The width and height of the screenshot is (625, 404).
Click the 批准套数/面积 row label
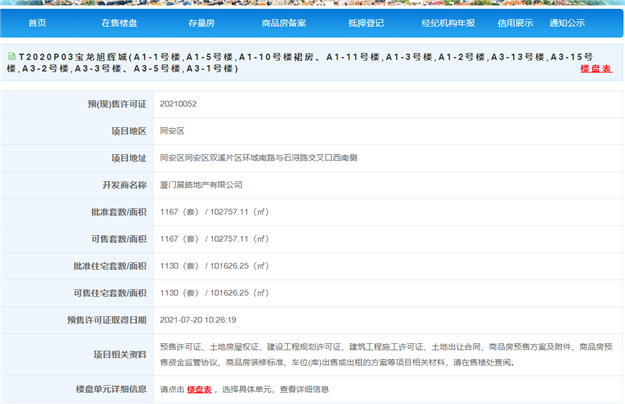(118, 212)
